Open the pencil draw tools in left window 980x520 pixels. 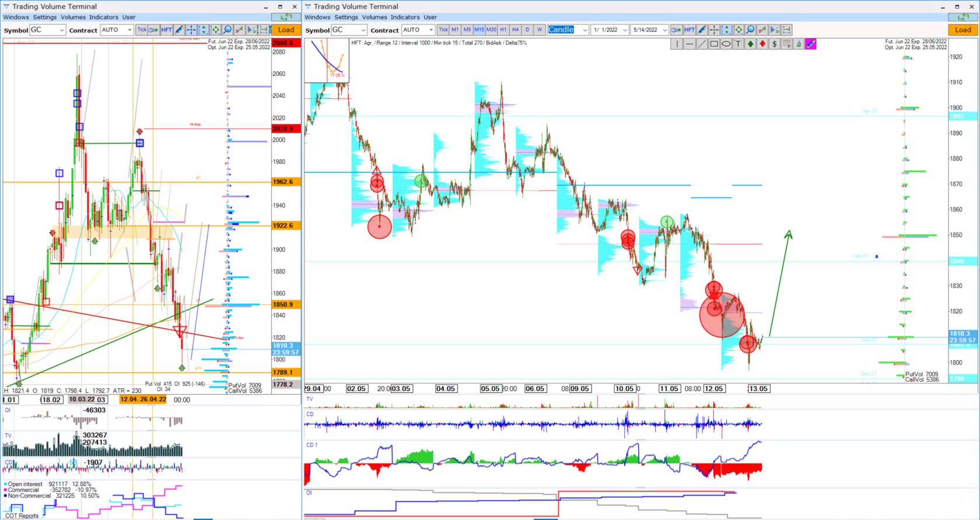tap(179, 30)
